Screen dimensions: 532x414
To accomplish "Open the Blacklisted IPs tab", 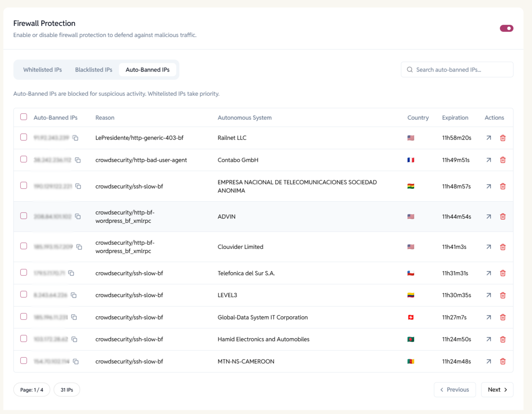I will pyautogui.click(x=93, y=69).
